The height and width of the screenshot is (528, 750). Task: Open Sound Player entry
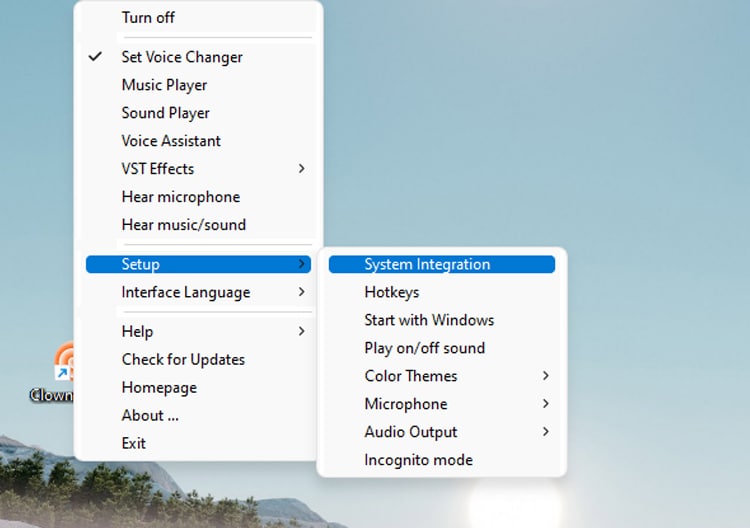click(198, 113)
